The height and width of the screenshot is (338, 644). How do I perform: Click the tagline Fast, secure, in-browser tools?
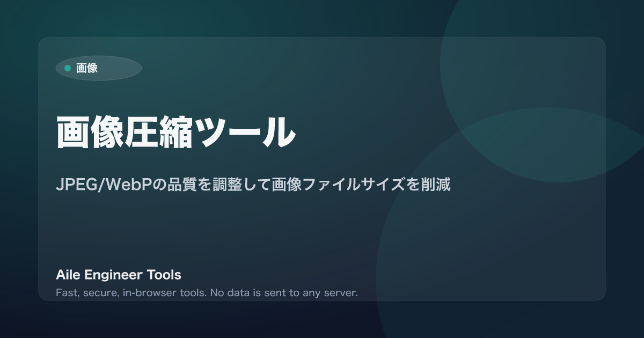click(207, 293)
